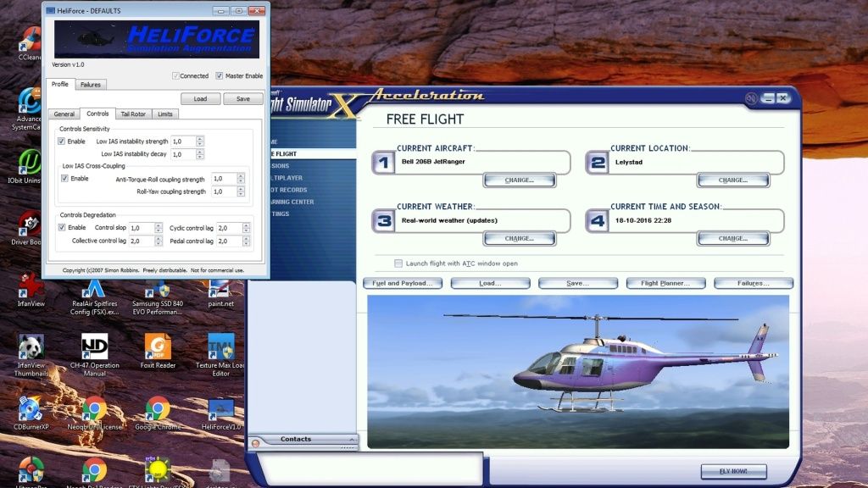Image resolution: width=868 pixels, height=488 pixels.
Task: Select the Neoqb DxI License shortcut
Action: [x=94, y=413]
